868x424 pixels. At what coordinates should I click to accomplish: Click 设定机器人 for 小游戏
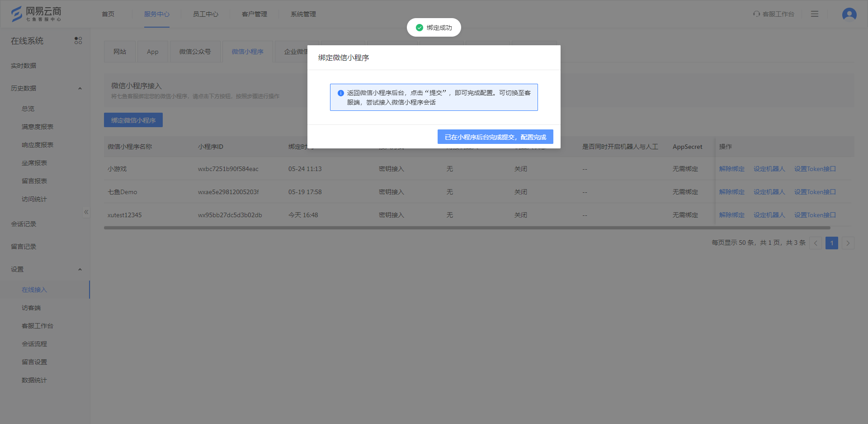(x=769, y=169)
